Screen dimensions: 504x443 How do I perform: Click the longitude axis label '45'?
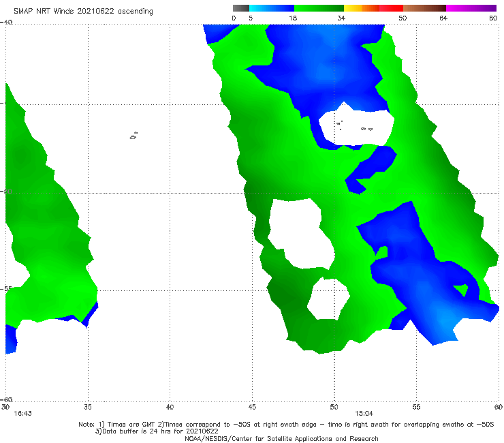(x=252, y=407)
